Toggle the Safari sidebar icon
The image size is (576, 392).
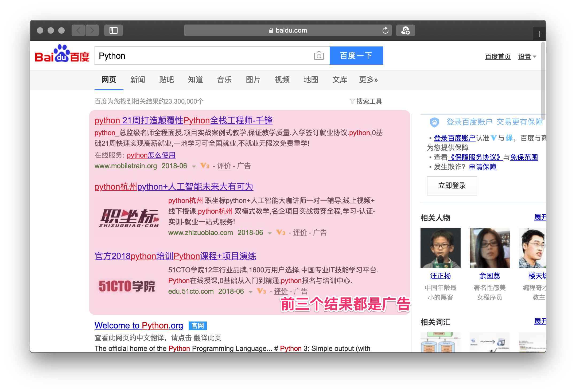click(x=114, y=30)
